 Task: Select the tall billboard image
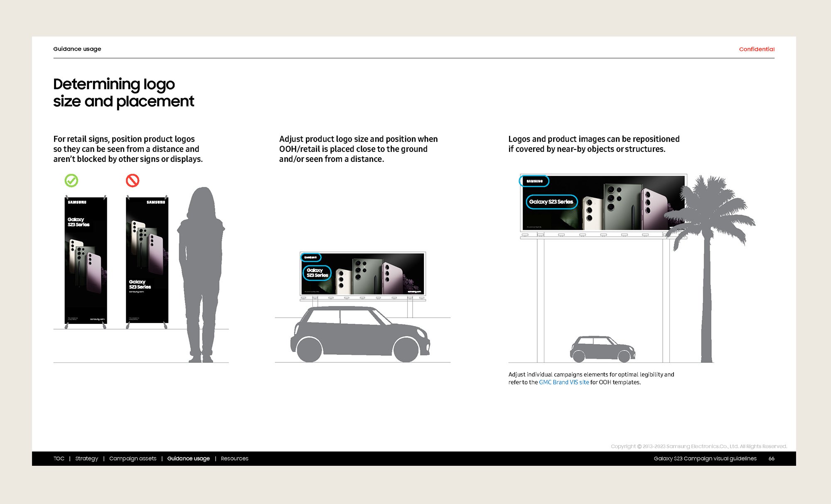[x=603, y=203]
